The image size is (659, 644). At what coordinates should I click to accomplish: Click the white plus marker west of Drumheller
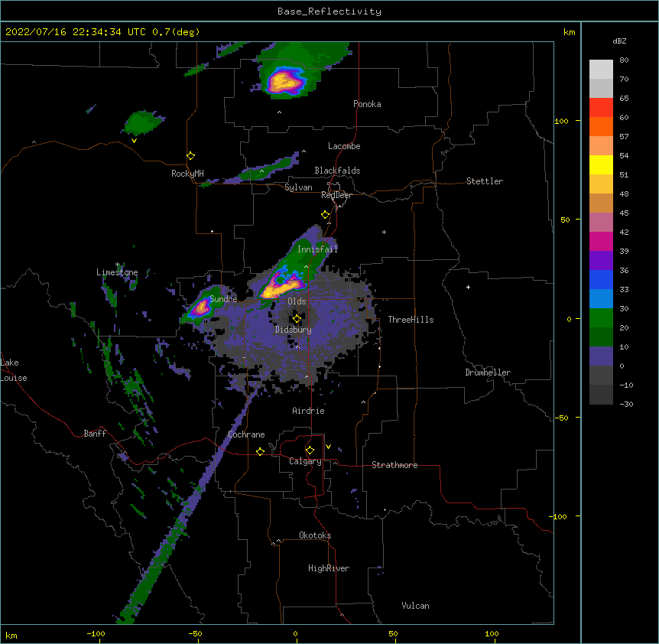pyautogui.click(x=468, y=287)
